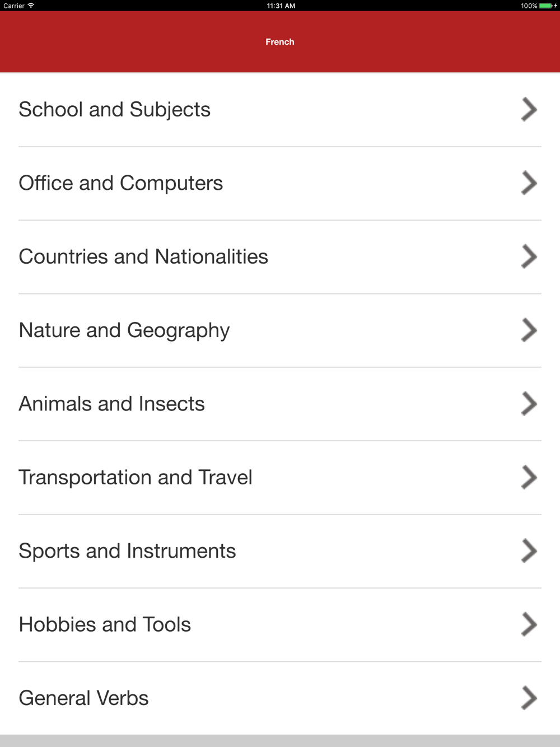Tap the chevron beside School and Subjects

coord(529,110)
